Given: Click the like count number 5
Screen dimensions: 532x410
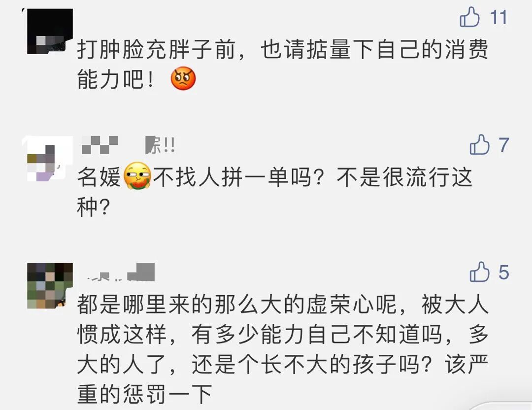Looking at the screenshot, I should click(504, 273).
